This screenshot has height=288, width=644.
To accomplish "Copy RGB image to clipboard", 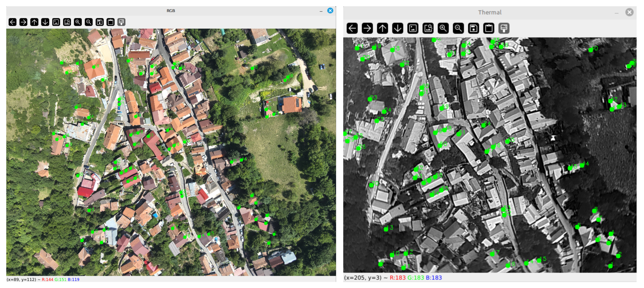I will [x=111, y=22].
